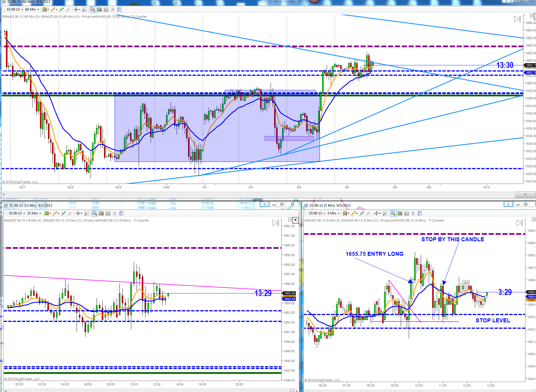Click zoom out icon in 5 Min chart
The width and height of the screenshot is (536, 392).
[368, 213]
